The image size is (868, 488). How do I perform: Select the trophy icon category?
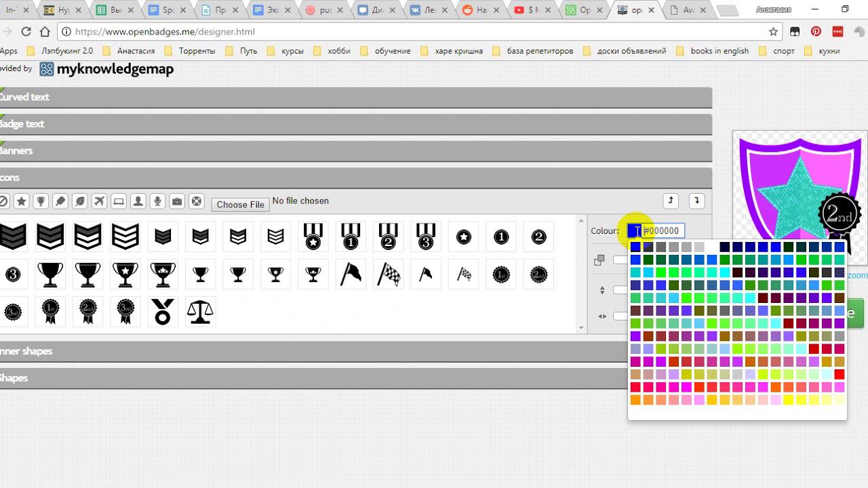pyautogui.click(x=41, y=201)
